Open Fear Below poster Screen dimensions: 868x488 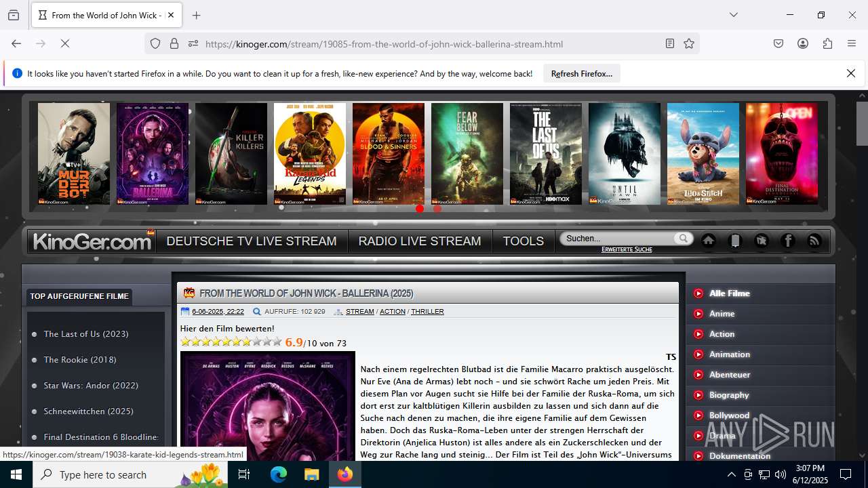[467, 154]
